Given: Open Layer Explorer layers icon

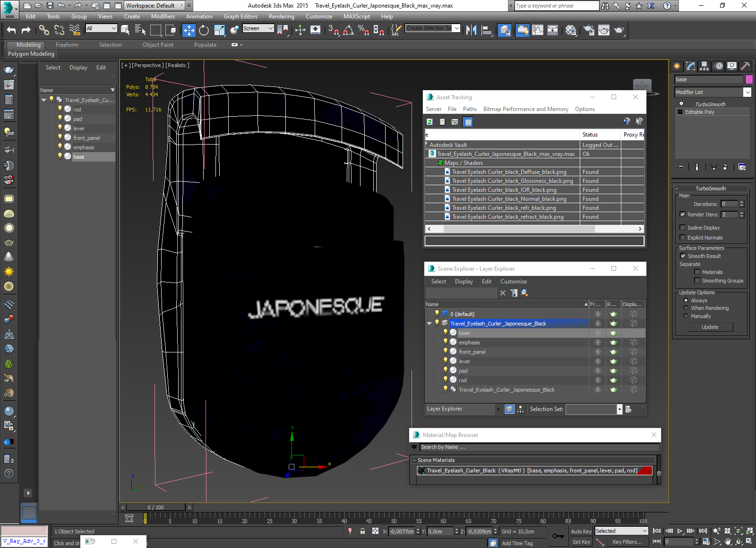Looking at the screenshot, I should 509,409.
